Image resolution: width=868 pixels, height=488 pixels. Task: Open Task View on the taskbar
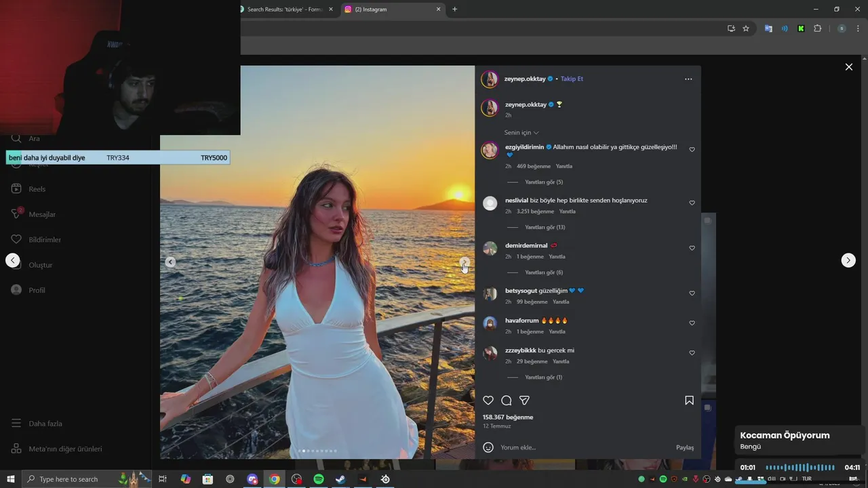click(163, 479)
